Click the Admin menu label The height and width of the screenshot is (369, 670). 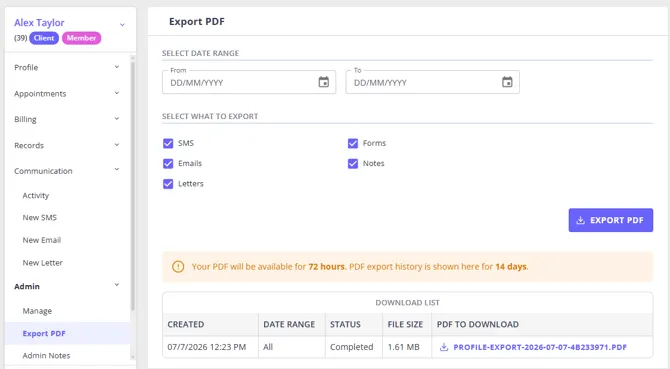point(27,286)
